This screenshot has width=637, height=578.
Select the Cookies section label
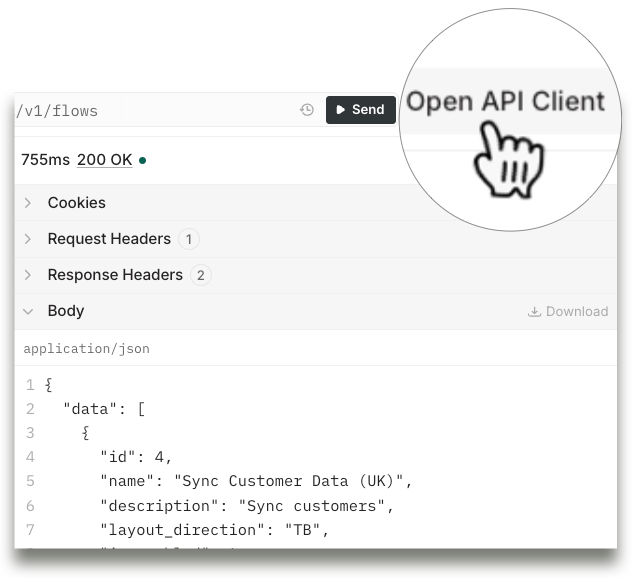pos(76,203)
